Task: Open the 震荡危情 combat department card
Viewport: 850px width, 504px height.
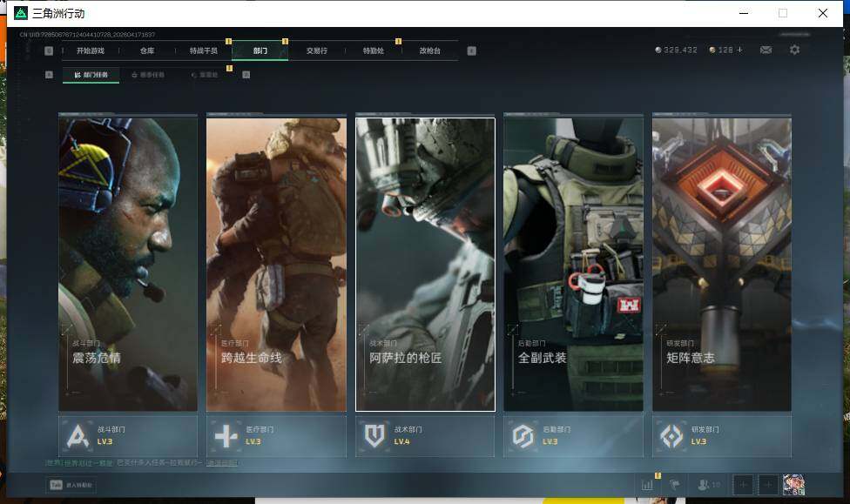Action: (128, 264)
